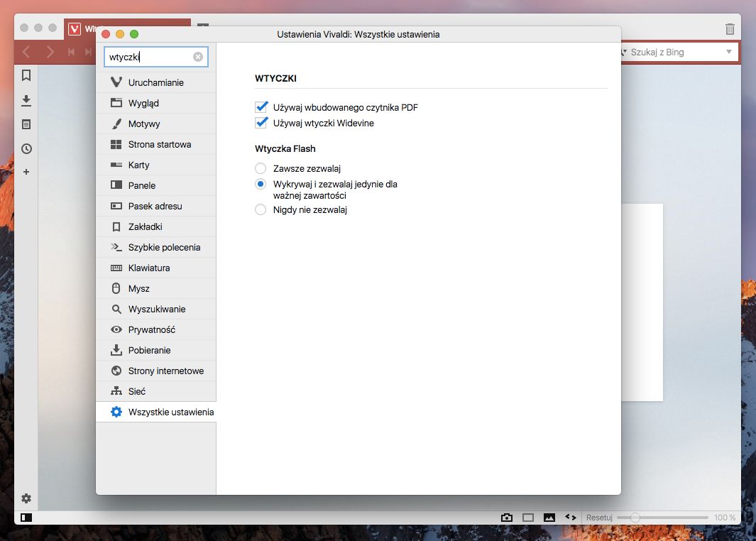Go forward in browser history
The height and width of the screenshot is (541, 756).
pyautogui.click(x=50, y=52)
